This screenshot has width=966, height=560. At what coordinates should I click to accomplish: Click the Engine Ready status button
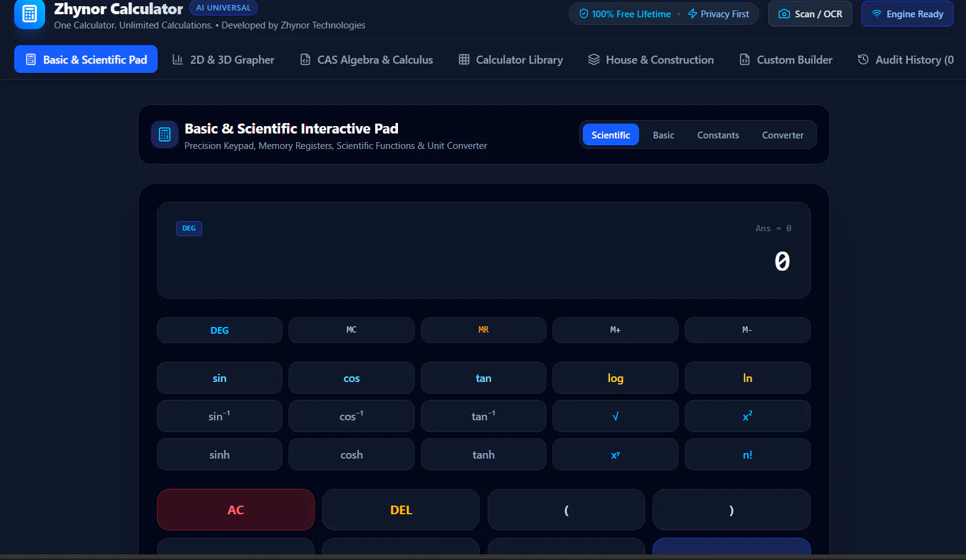click(907, 14)
